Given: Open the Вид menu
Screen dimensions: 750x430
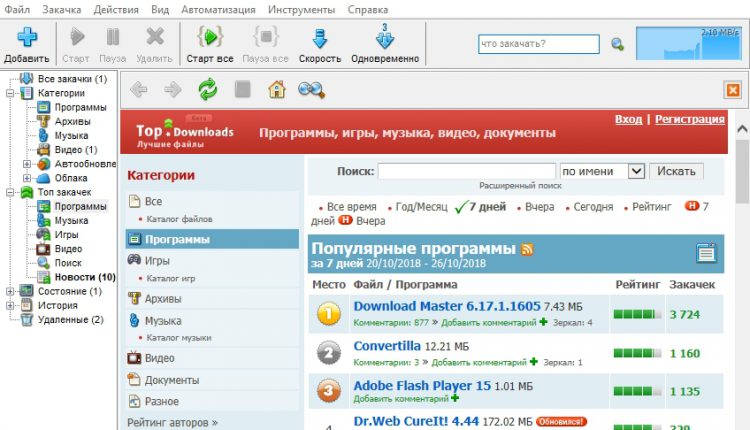Looking at the screenshot, I should point(160,10).
